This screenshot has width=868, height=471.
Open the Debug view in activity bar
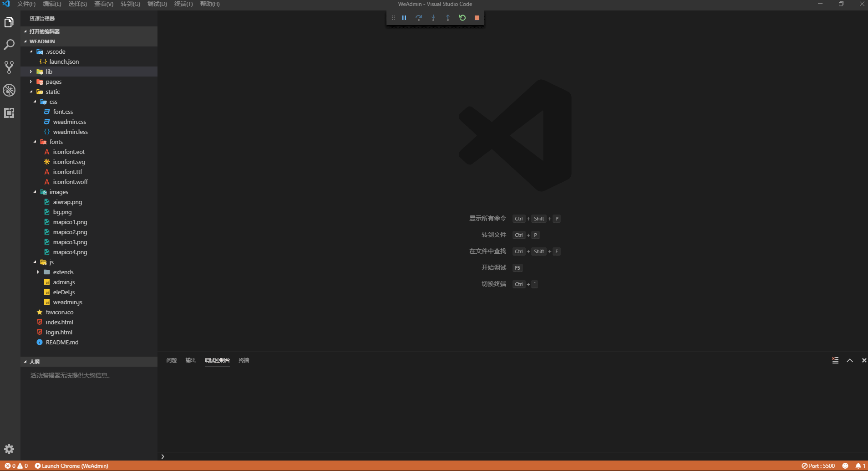(9, 90)
